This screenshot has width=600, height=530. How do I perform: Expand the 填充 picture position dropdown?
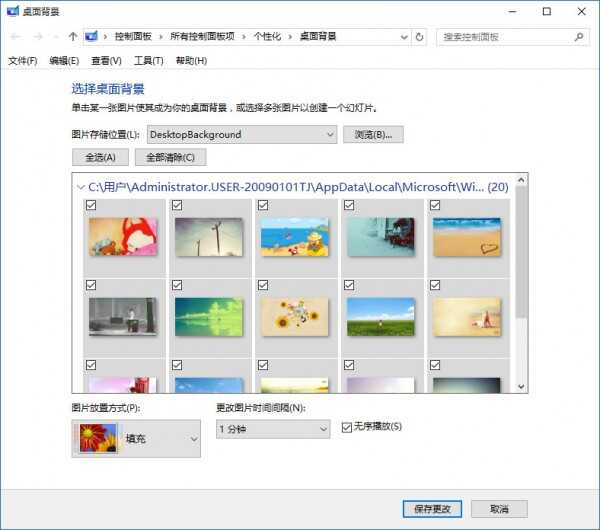click(x=193, y=438)
